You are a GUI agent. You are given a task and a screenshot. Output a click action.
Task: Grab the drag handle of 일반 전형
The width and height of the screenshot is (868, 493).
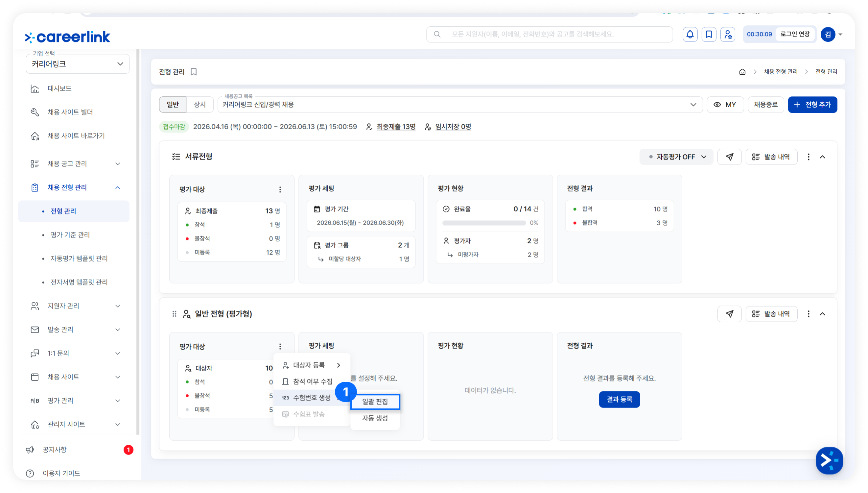(174, 314)
